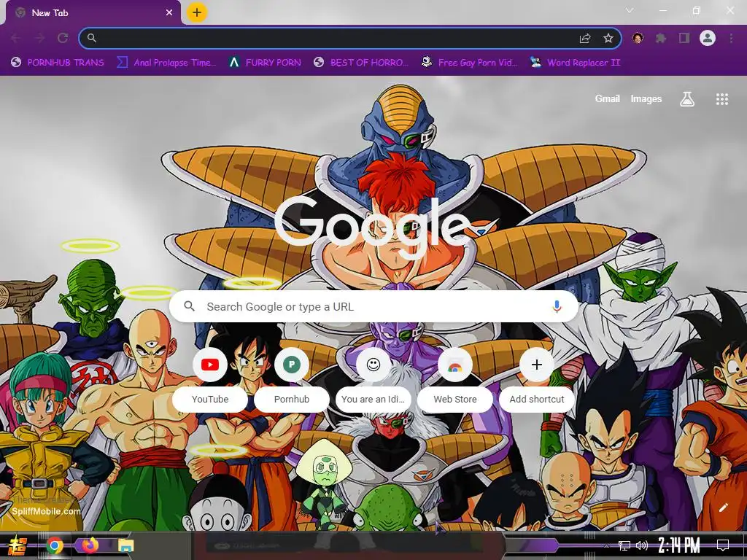Open the Free Gay Porn Vid... bookmark

[469, 63]
